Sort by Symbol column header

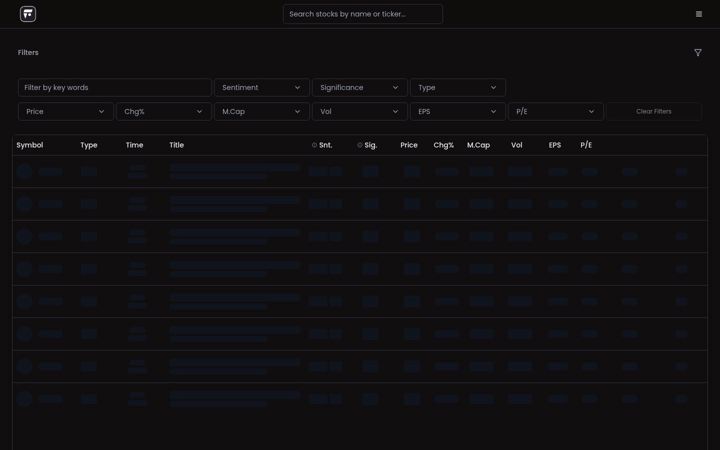(30, 145)
